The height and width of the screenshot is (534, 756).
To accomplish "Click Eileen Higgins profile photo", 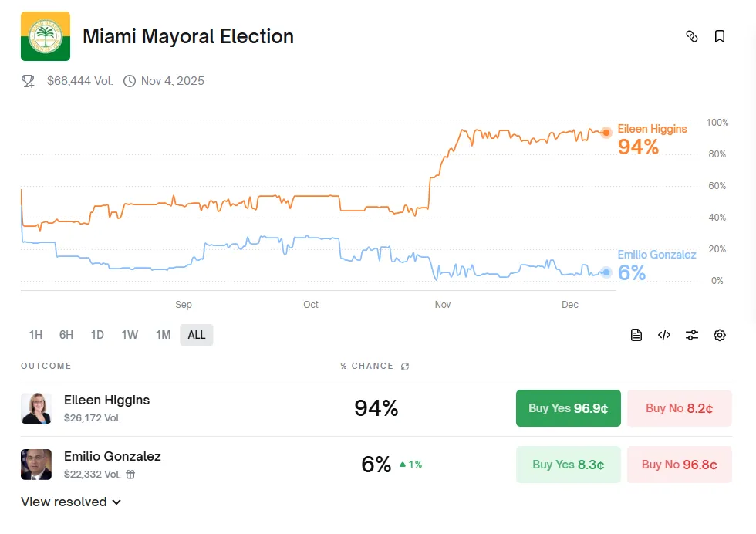I will [36, 408].
